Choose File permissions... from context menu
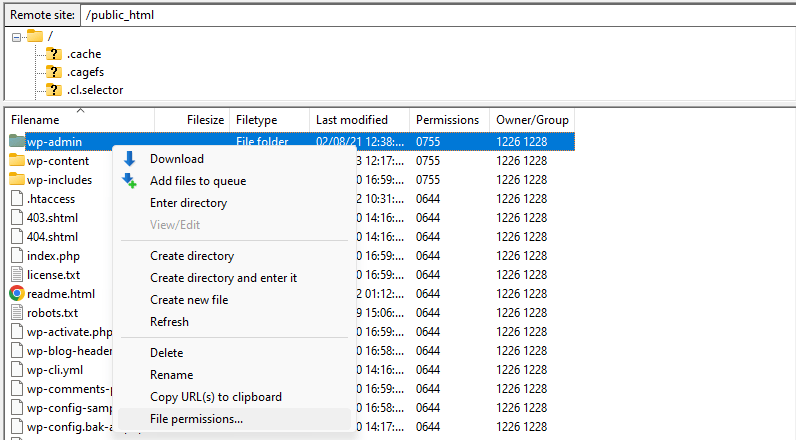This screenshot has width=796, height=440. [196, 419]
